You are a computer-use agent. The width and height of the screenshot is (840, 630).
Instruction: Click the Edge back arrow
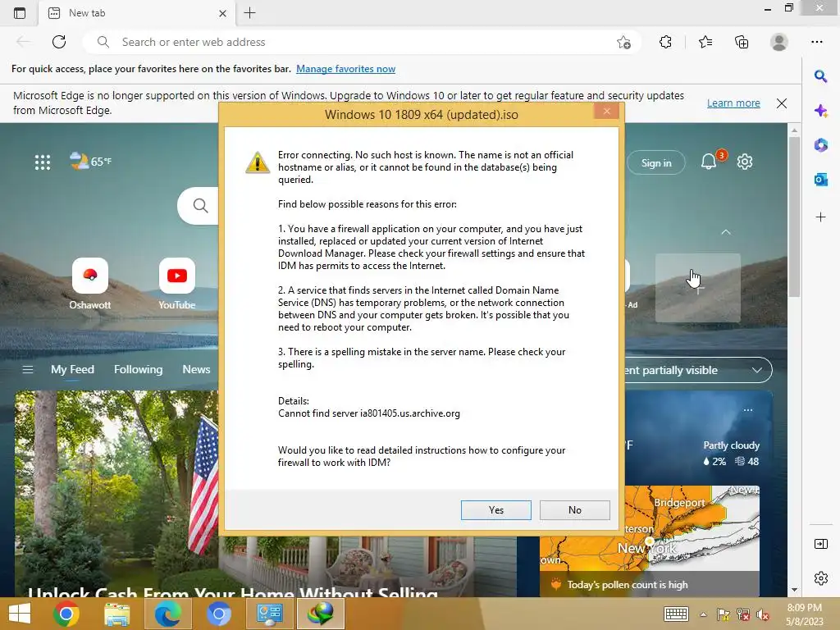click(x=23, y=42)
